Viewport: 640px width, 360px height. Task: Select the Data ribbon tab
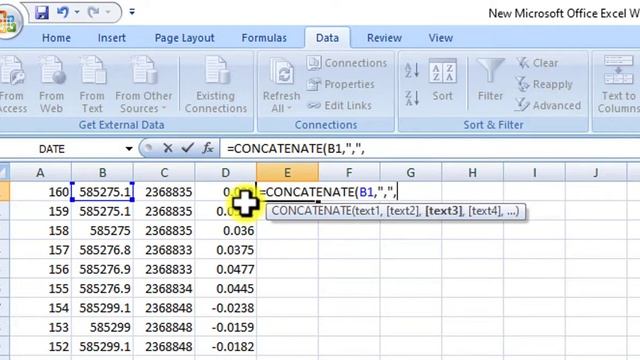pyautogui.click(x=327, y=38)
